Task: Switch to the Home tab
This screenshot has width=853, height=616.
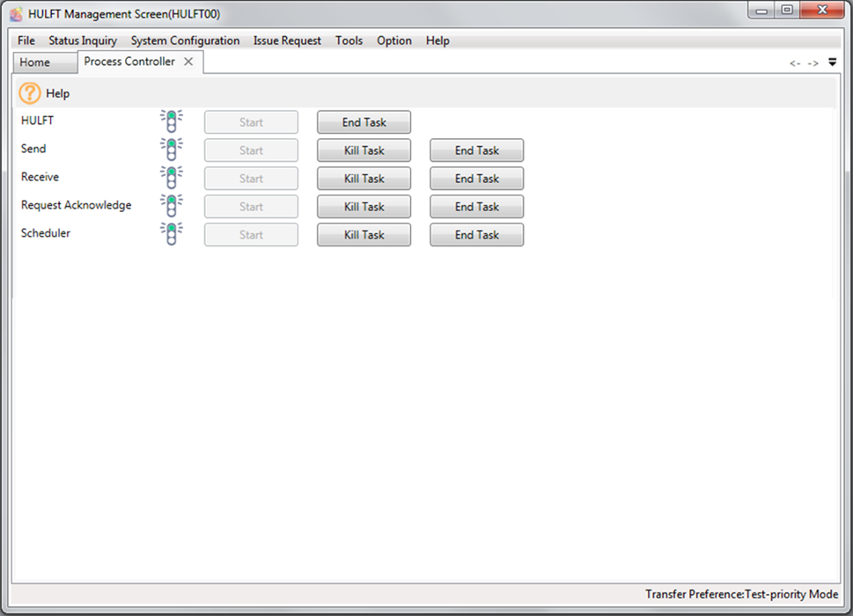Action: pyautogui.click(x=35, y=62)
